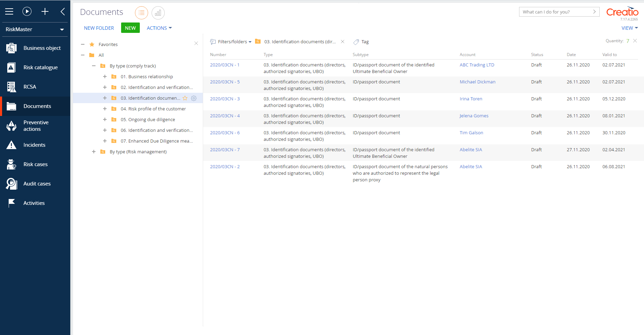Click the run process play icon
644x335 pixels.
tap(27, 11)
